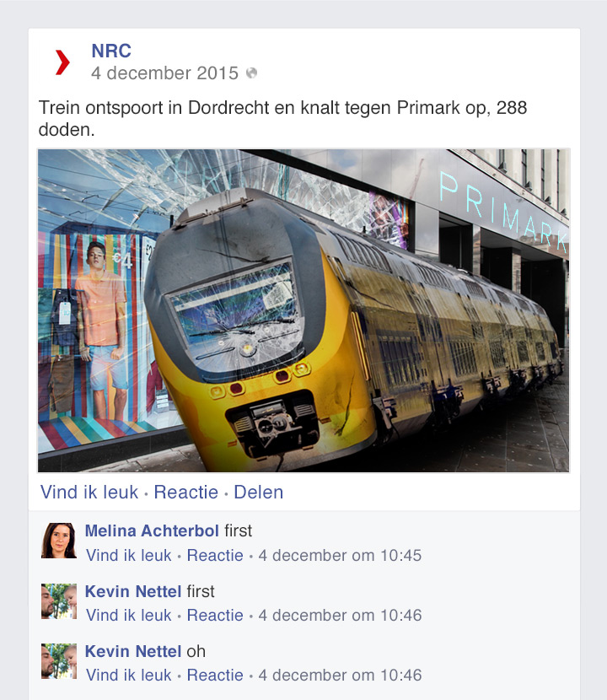
Task: Open the train crash Primark photo
Action: tap(303, 310)
